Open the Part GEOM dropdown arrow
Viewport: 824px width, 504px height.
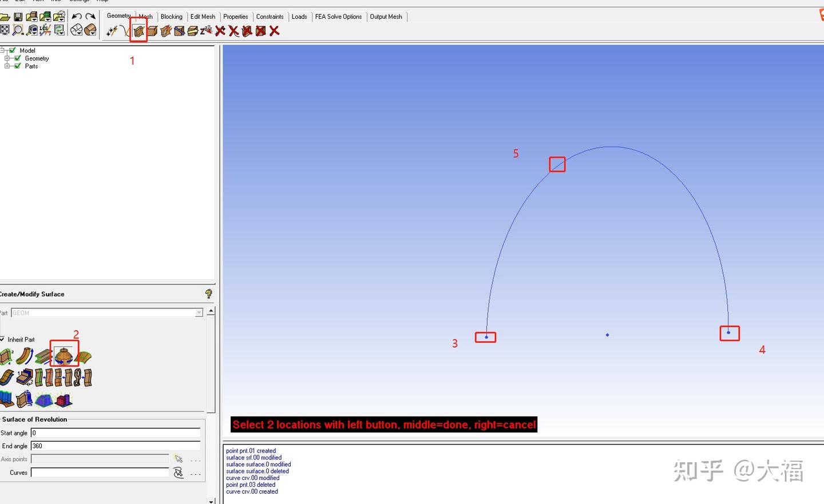199,313
